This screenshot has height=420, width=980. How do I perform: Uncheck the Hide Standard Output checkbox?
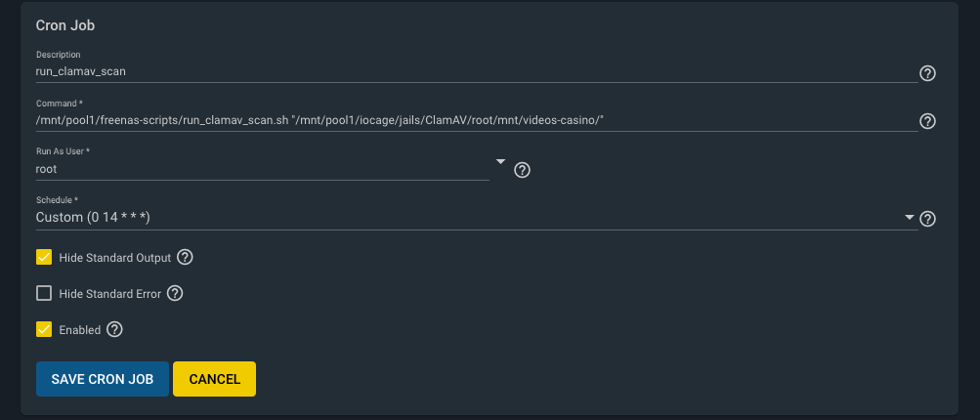[x=44, y=257]
